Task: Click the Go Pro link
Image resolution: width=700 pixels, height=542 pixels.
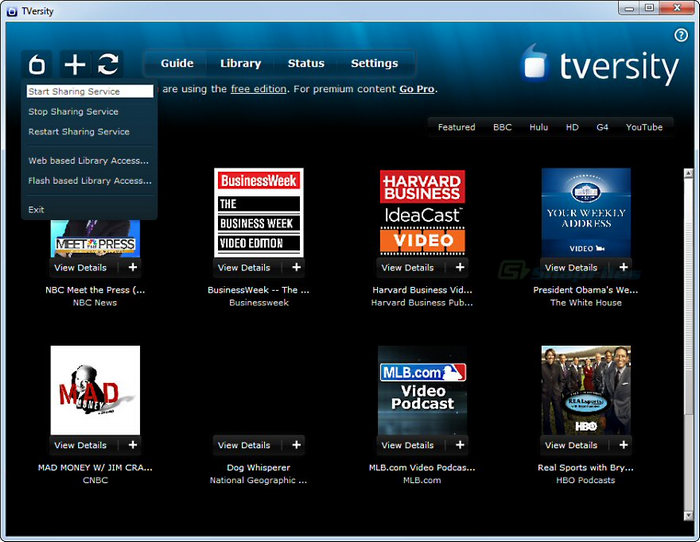Action: (417, 89)
